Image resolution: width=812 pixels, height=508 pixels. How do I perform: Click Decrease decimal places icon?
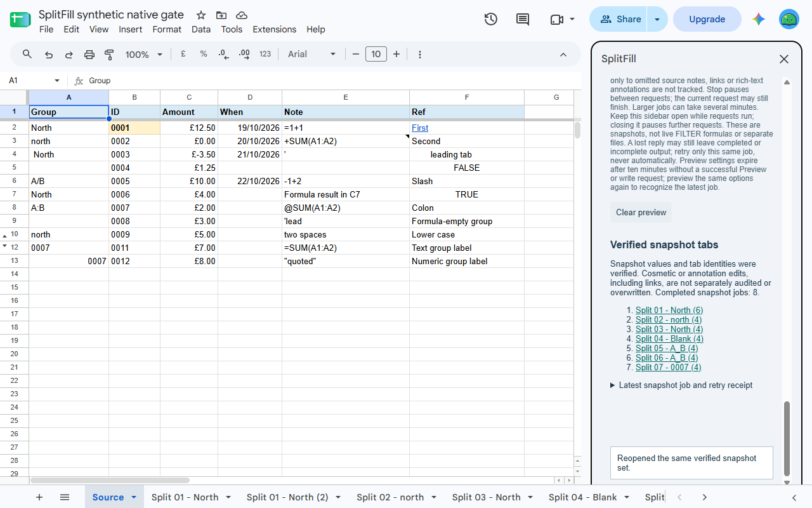coord(223,55)
